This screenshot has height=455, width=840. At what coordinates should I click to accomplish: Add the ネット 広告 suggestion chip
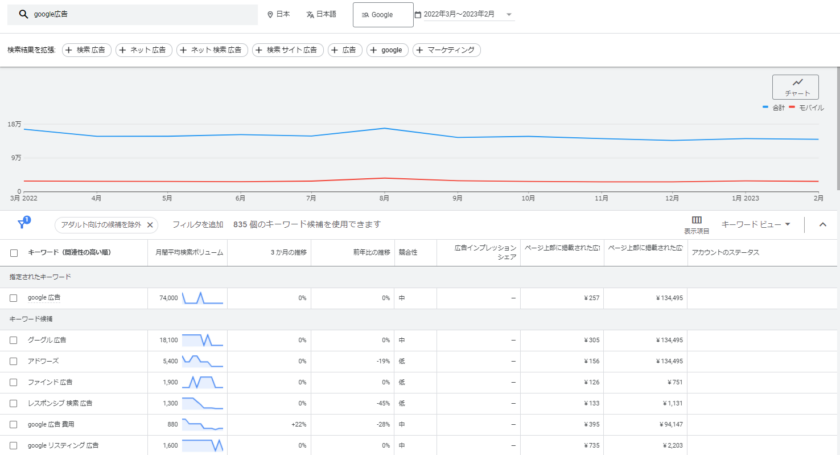pos(144,50)
